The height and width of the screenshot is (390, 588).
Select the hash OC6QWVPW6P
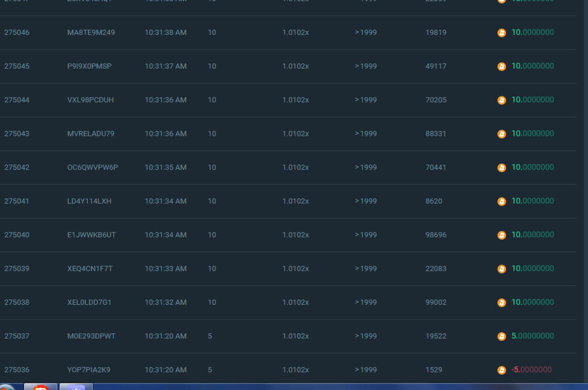[92, 167]
